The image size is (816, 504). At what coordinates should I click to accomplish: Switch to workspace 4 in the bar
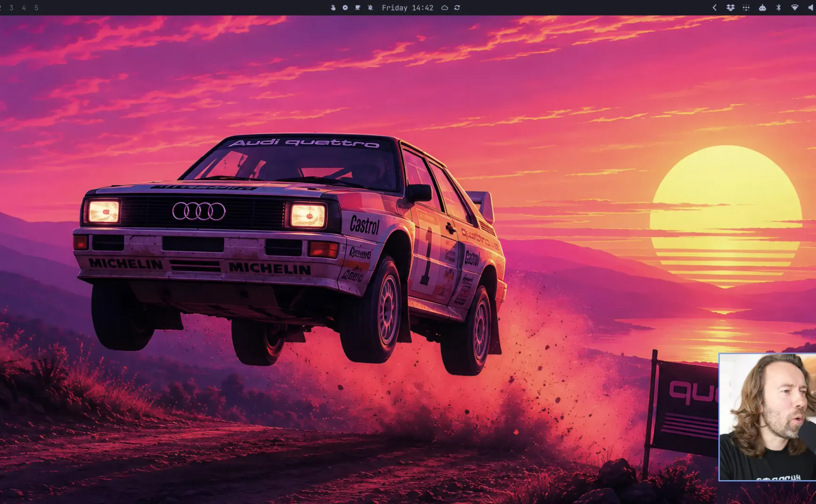[x=24, y=8]
